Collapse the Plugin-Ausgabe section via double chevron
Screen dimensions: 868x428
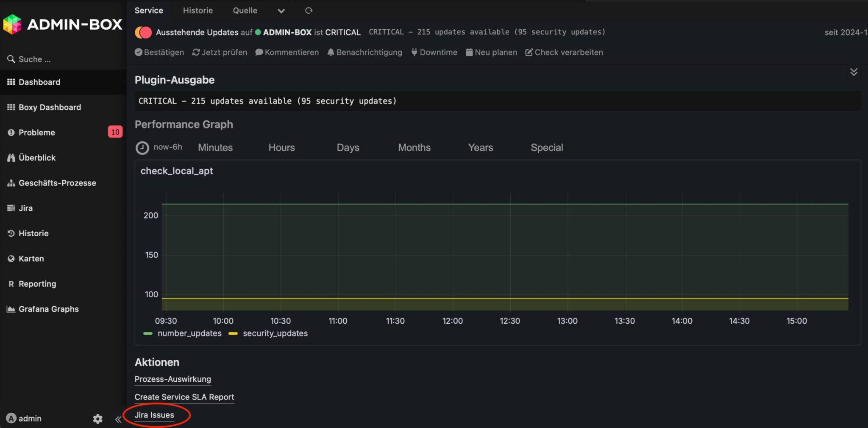pos(854,72)
